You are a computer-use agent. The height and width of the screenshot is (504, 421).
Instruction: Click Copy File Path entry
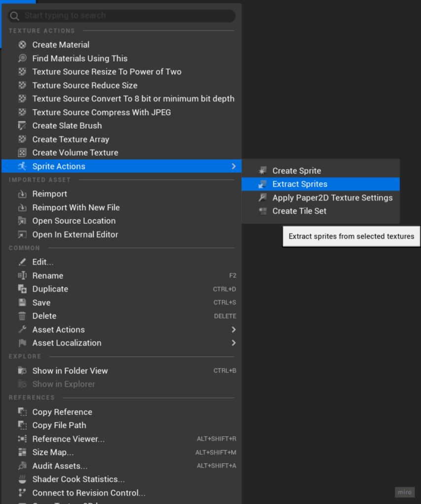click(x=59, y=425)
